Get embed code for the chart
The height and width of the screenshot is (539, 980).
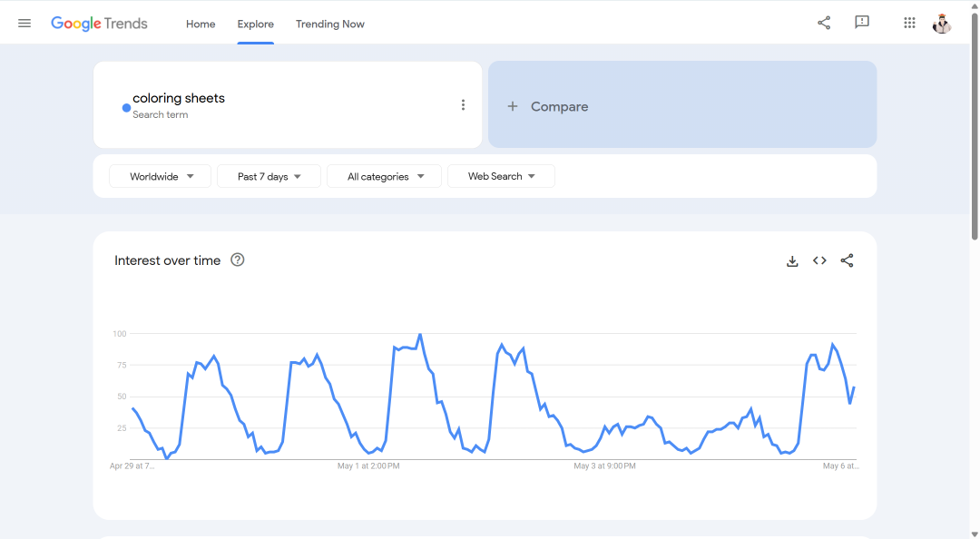click(x=819, y=260)
